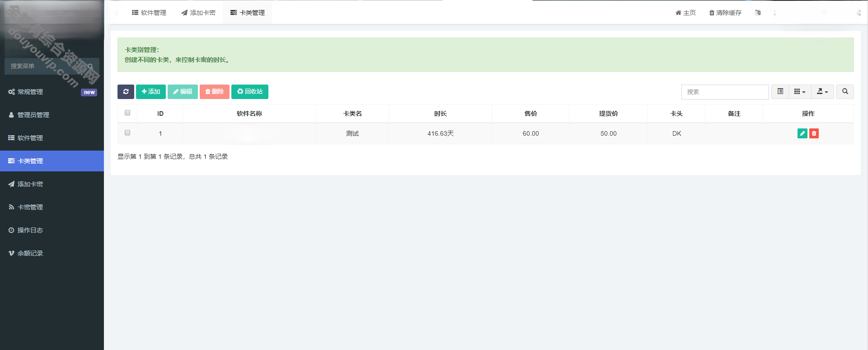
Task: Open the 回收站 recycle bin
Action: pos(250,92)
